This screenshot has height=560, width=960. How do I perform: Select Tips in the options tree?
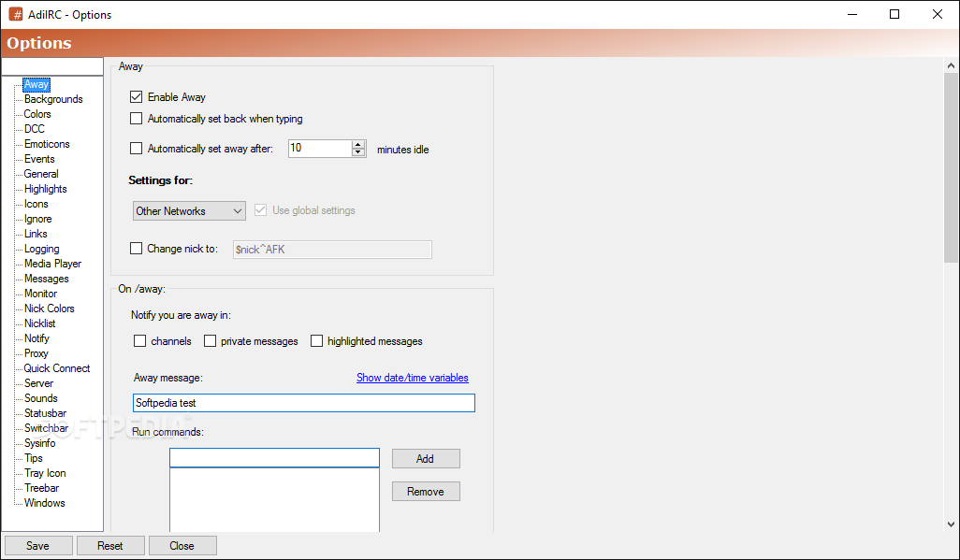33,458
